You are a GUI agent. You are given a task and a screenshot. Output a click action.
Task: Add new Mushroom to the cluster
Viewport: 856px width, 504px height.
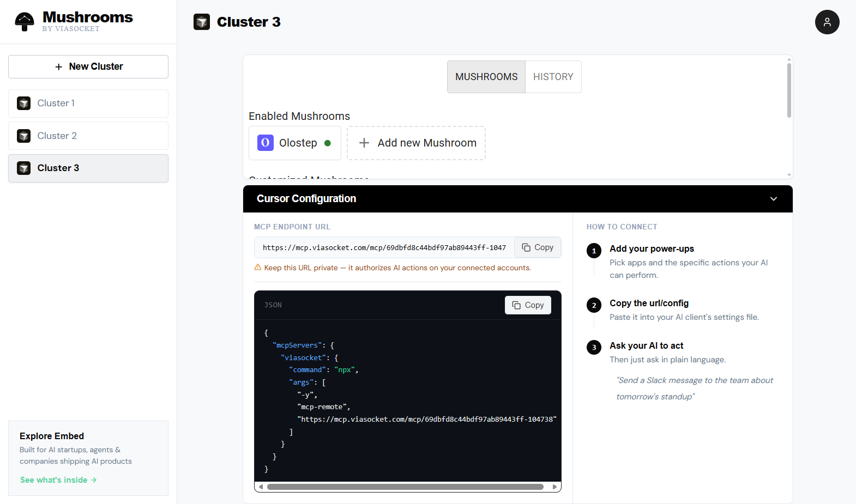pos(417,143)
